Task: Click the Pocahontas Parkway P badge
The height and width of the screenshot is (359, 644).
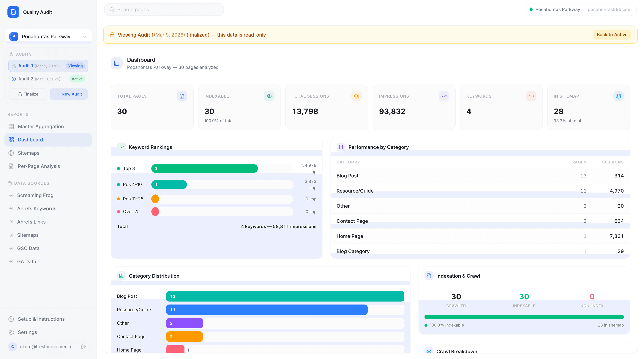Action: point(14,37)
